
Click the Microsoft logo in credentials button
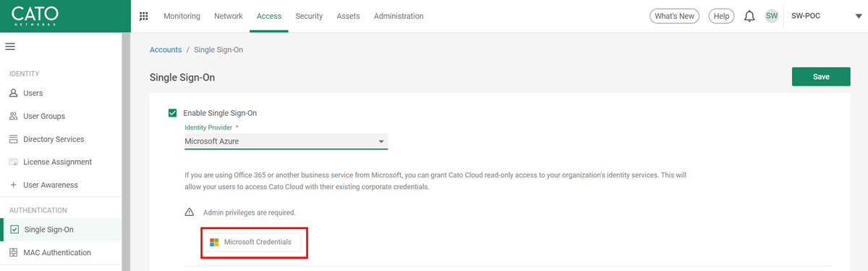[214, 242]
